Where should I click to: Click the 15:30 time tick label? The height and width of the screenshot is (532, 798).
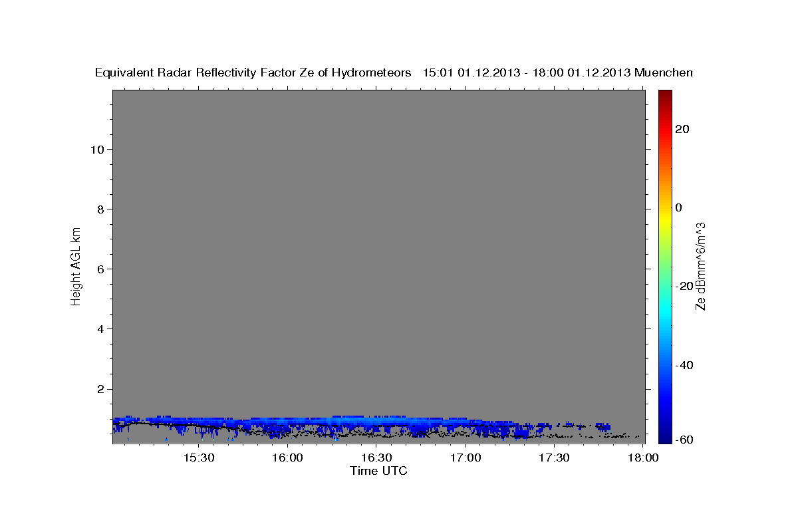198,458
